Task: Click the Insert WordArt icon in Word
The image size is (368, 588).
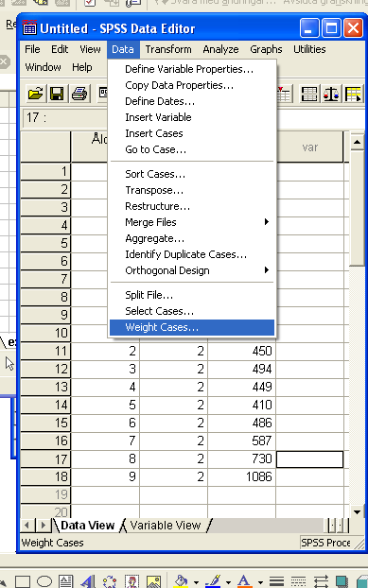Action: click(x=88, y=581)
